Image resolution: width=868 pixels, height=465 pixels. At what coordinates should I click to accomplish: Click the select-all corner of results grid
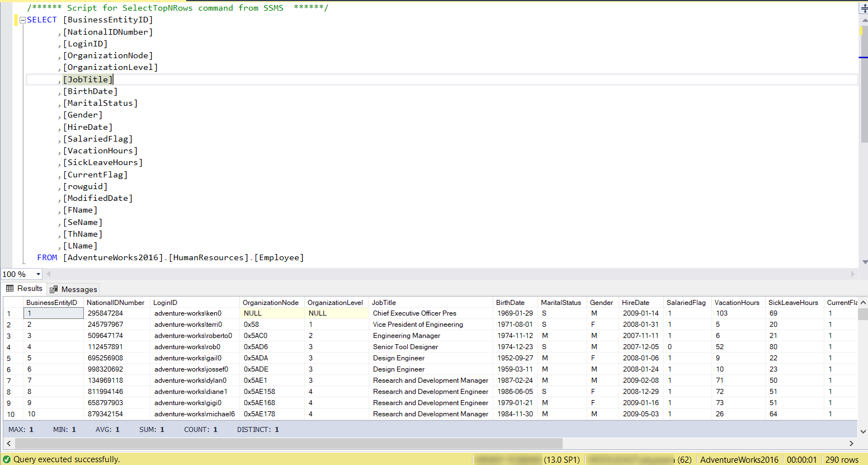pyautogui.click(x=13, y=303)
